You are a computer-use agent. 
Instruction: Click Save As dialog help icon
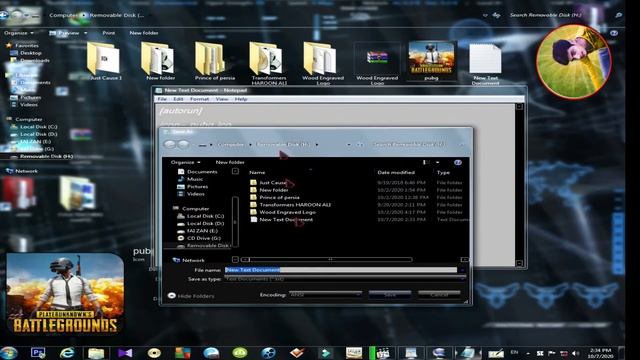458,162
